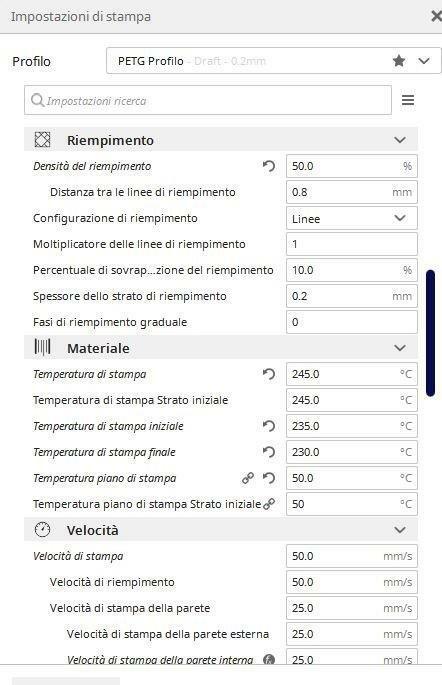Collapse the Materiale section
This screenshot has height=685, width=442.
click(x=400, y=348)
